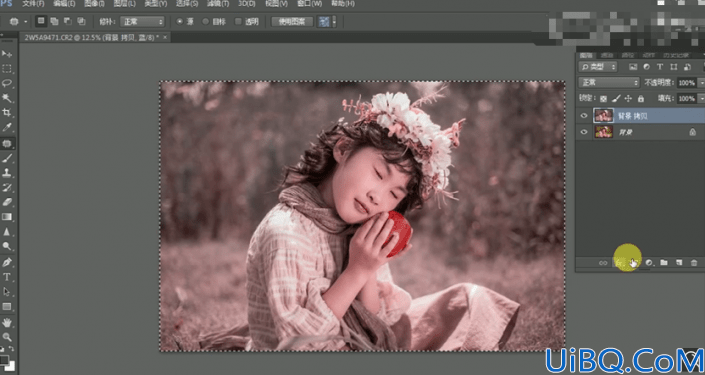Select the Pen tool
This screenshot has height=375, width=705.
tap(7, 262)
